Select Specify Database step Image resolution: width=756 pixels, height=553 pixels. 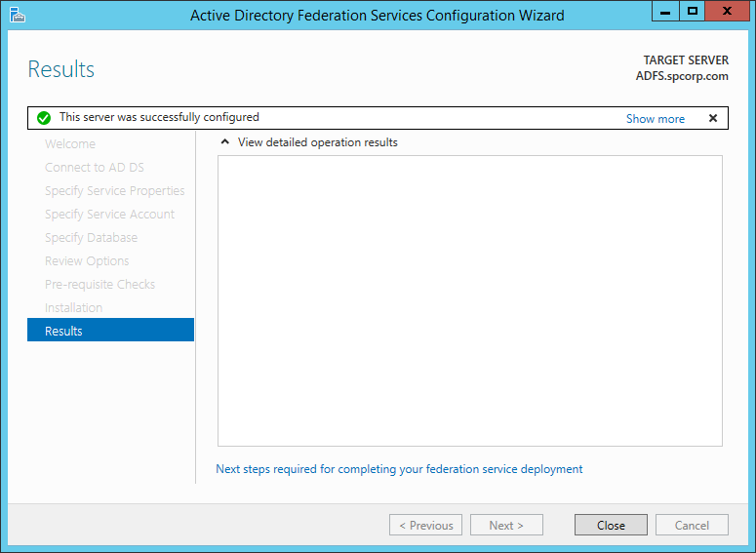click(91, 237)
